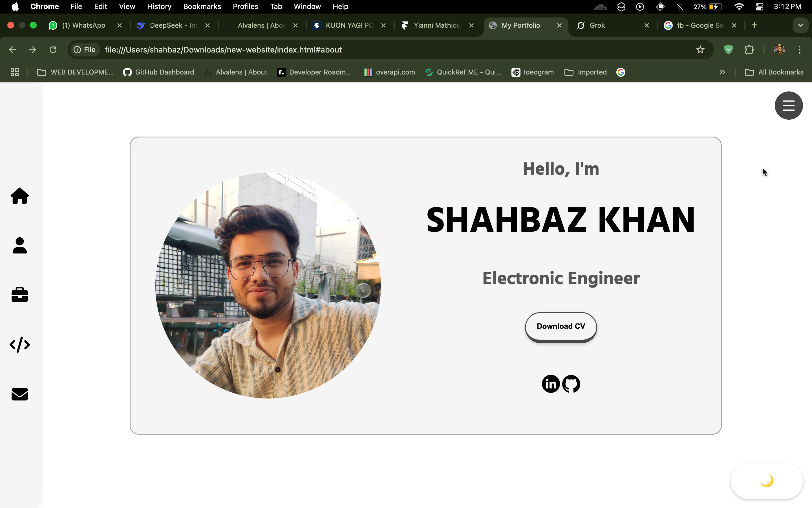Image resolution: width=812 pixels, height=508 pixels.
Task: Close the My Portfolio tab
Action: [x=559, y=25]
